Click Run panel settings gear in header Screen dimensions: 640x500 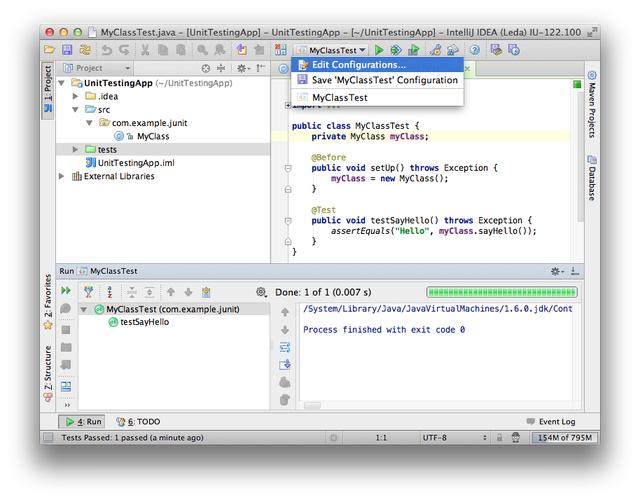click(x=557, y=271)
